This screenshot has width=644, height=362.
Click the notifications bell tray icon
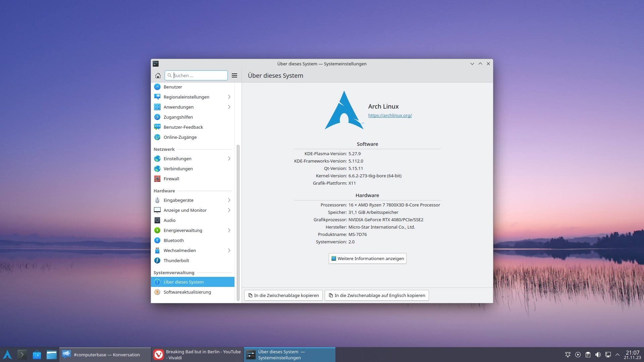click(568, 355)
